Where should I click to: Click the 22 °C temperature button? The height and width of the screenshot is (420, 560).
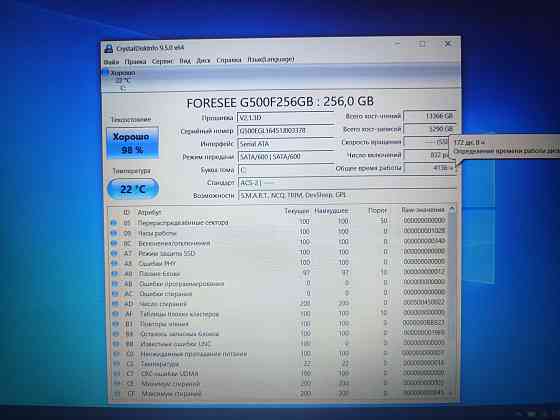point(133,189)
